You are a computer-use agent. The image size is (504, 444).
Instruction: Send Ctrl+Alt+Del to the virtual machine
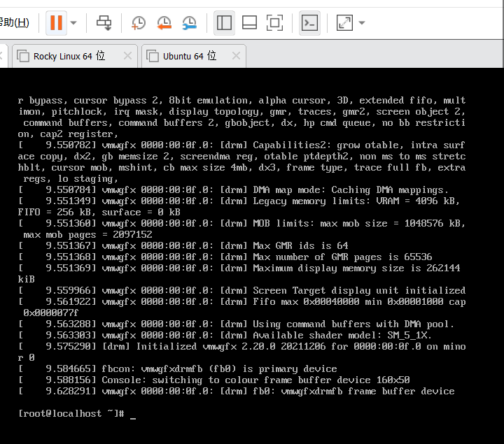coord(104,23)
